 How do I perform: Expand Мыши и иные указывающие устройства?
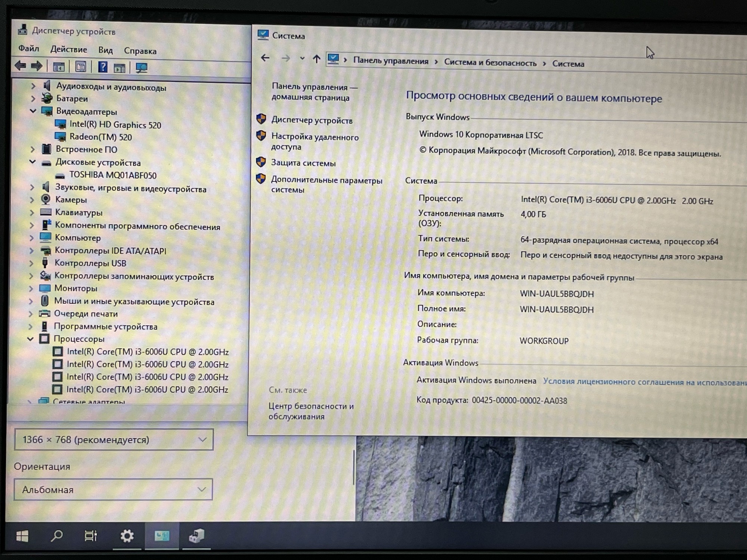(x=31, y=301)
